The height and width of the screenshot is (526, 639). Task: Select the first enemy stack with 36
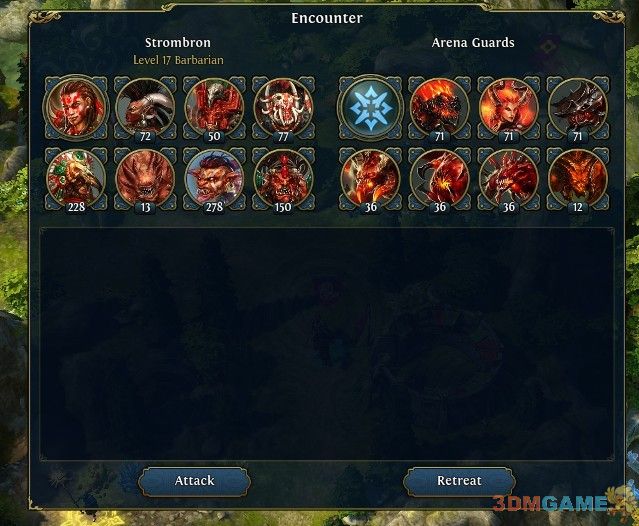370,179
